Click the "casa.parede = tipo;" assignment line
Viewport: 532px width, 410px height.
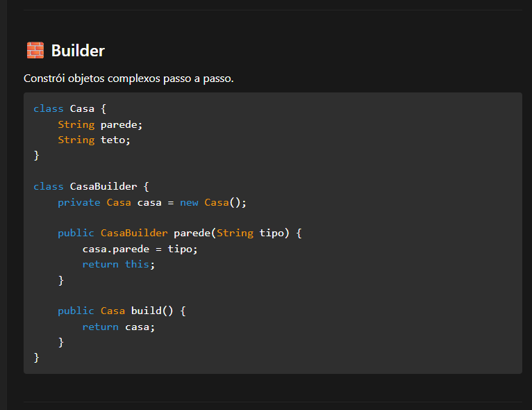140,248
